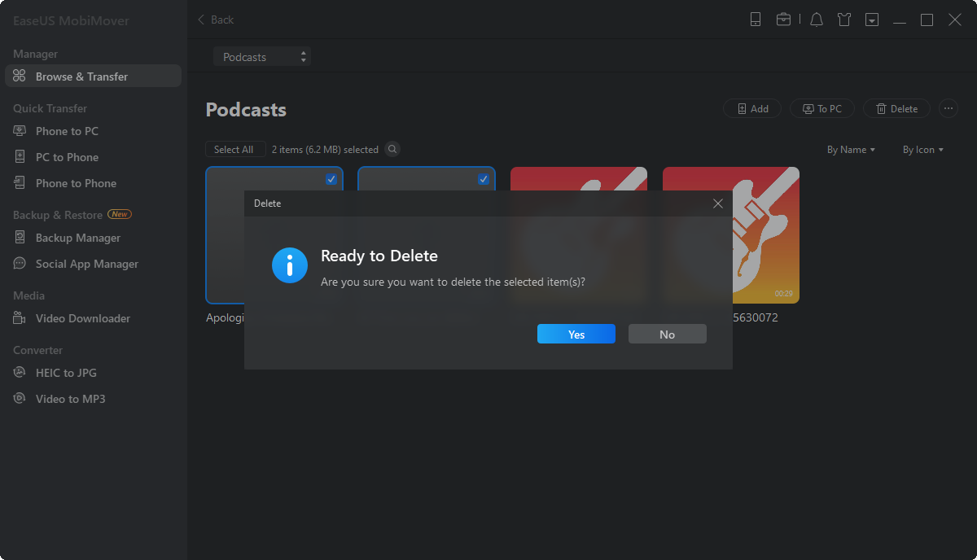Open Browse & Transfer in sidebar
The image size is (977, 560).
(93, 77)
